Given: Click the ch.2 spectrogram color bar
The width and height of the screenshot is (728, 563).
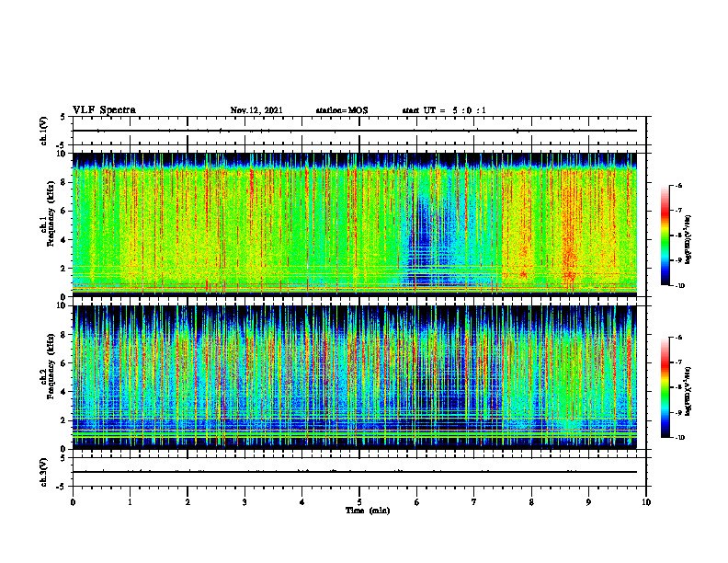Looking at the screenshot, I should (x=665, y=387).
